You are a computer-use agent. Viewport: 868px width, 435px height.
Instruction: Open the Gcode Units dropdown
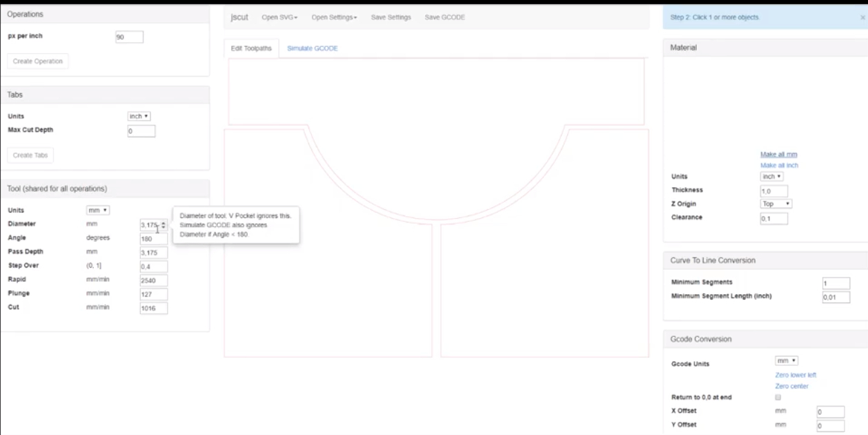787,361
